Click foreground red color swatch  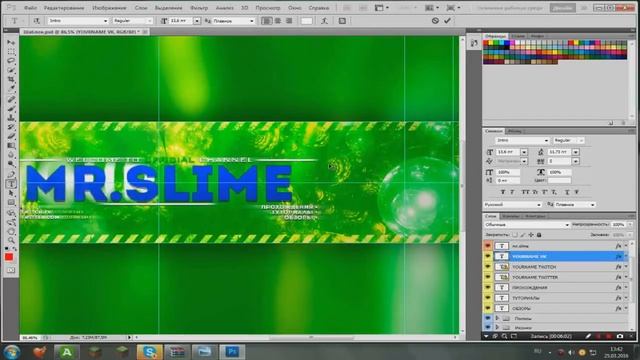tap(9, 257)
